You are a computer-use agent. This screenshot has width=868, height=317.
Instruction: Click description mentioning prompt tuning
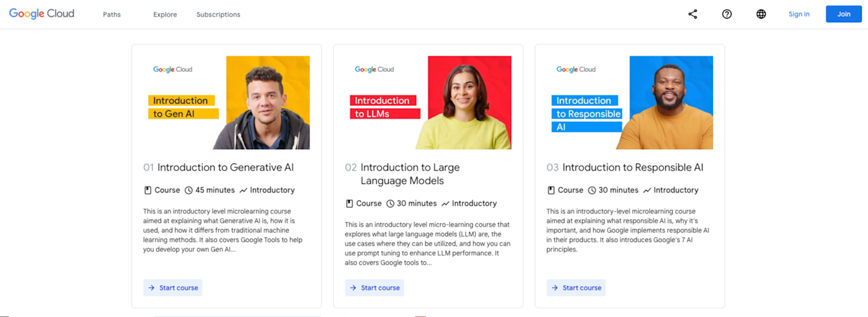click(428, 243)
